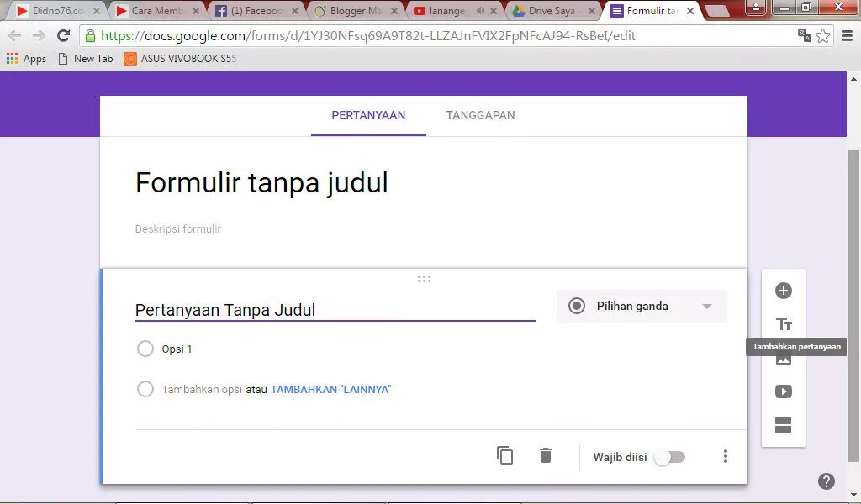Duplicate the current question
The width and height of the screenshot is (861, 504).
[504, 456]
